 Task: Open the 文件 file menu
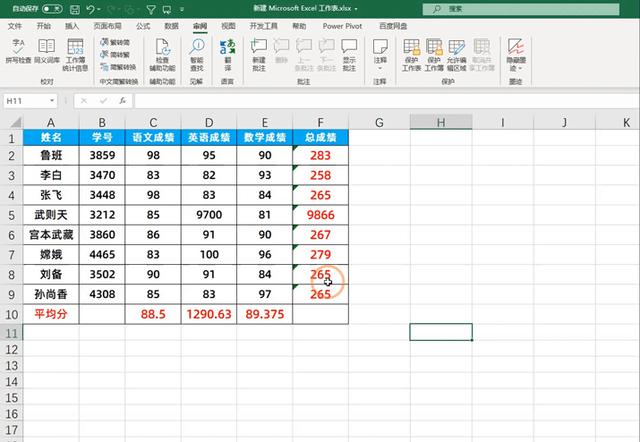coord(15,26)
